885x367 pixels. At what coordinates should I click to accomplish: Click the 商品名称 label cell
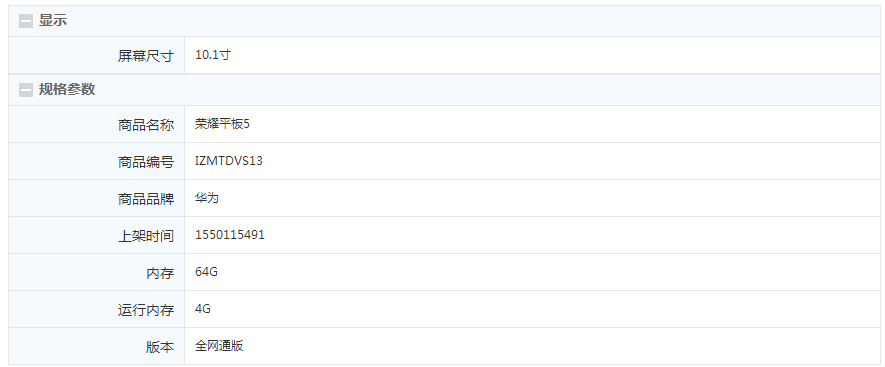pyautogui.click(x=97, y=124)
